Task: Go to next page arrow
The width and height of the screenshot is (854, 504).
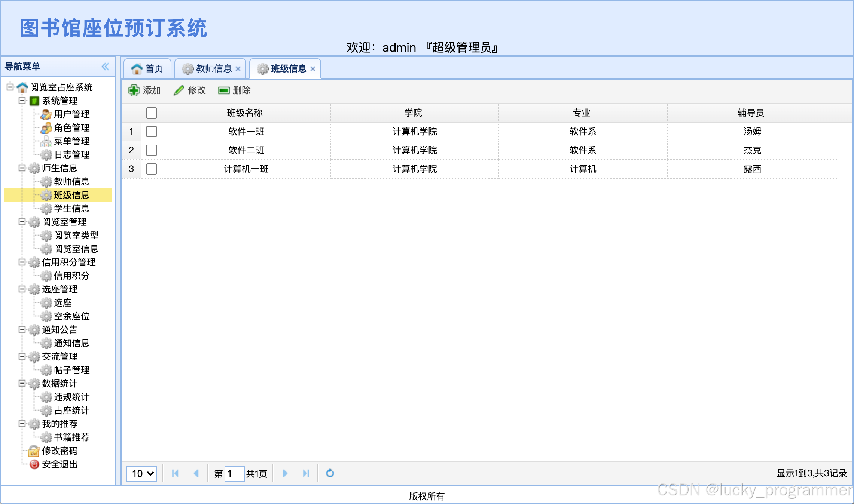Action: pos(285,473)
